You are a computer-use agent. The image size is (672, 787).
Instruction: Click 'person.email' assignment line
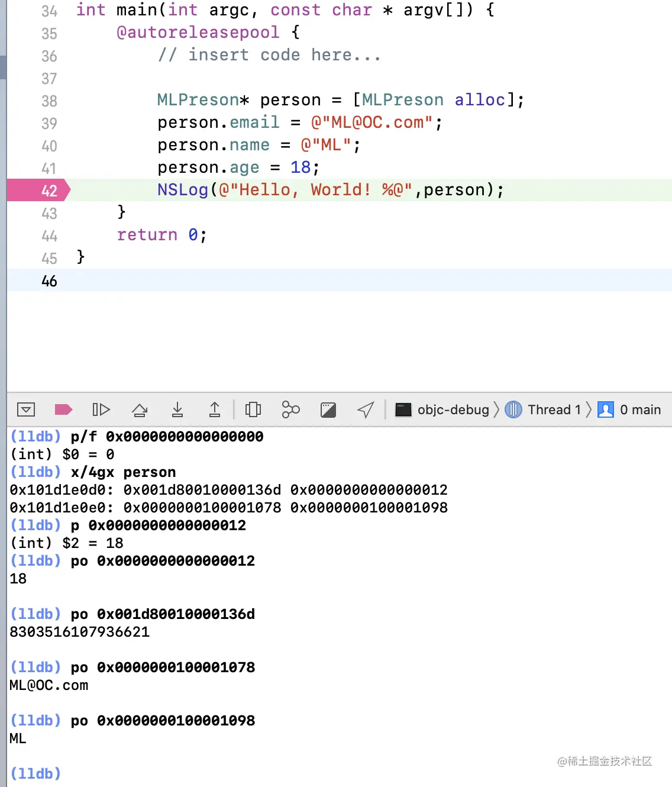pos(300,122)
